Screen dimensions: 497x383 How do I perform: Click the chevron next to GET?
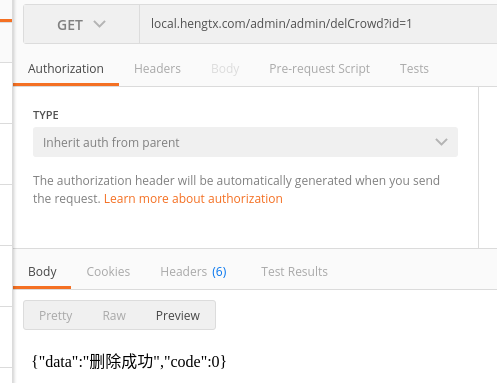[x=99, y=24]
